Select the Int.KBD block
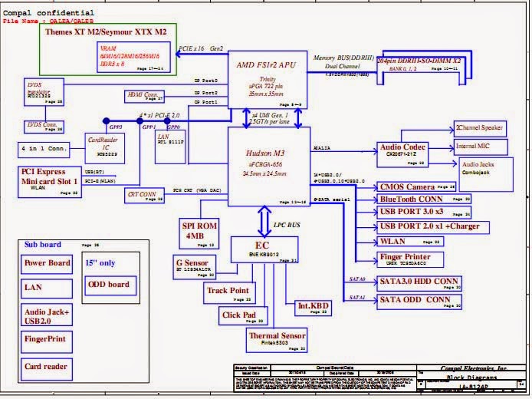532x399 pixels. (x=314, y=308)
